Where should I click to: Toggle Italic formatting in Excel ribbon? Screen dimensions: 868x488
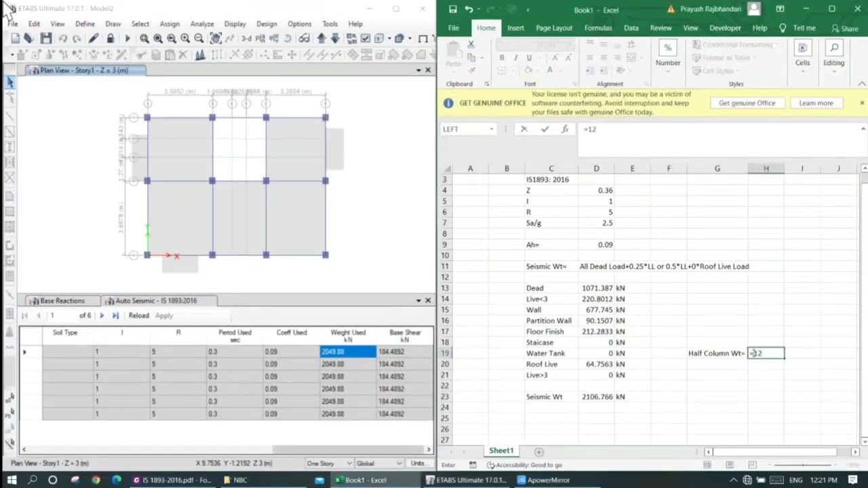pos(515,58)
